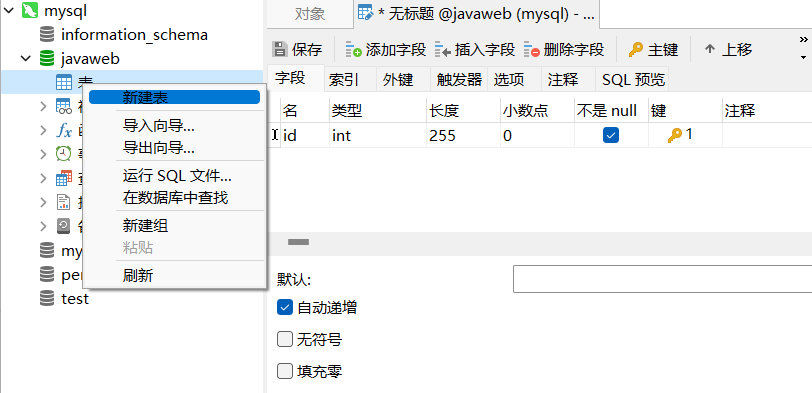Viewport: 812px width, 393px height.
Task: Click the int type cell
Action: point(378,136)
